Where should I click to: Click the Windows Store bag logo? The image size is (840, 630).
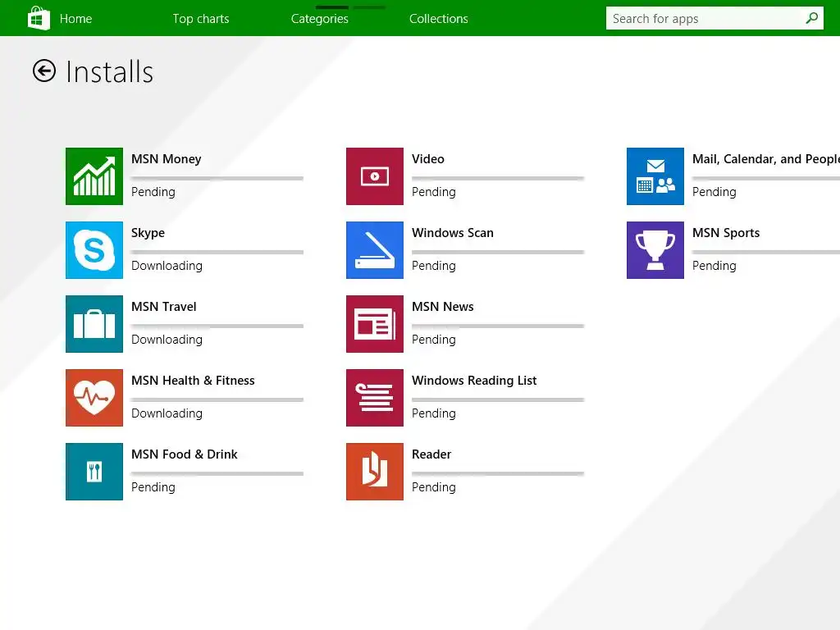click(39, 18)
